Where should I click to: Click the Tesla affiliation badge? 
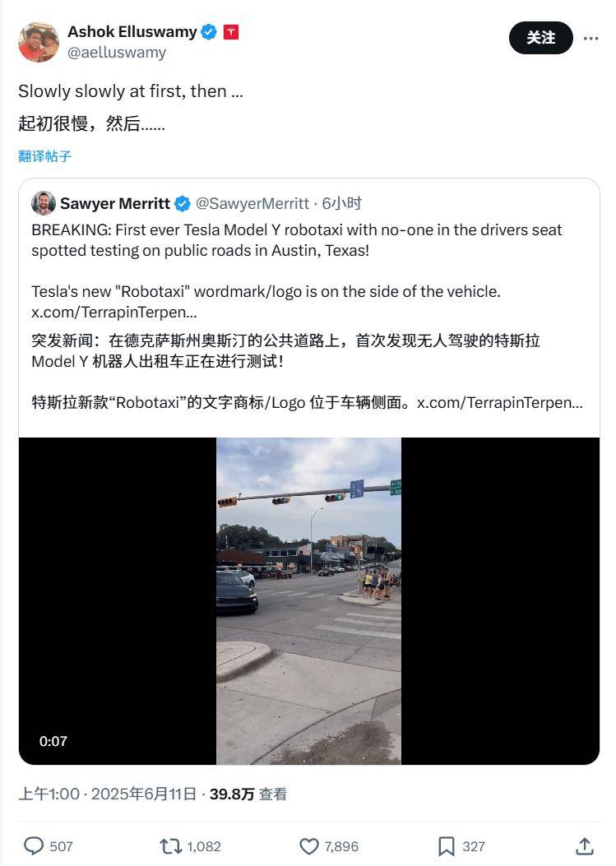(231, 33)
